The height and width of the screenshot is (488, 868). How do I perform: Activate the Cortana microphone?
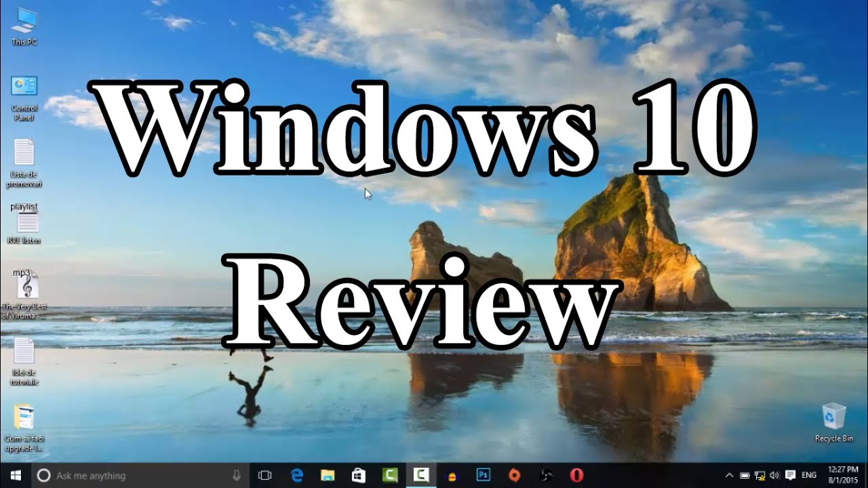coord(237,476)
